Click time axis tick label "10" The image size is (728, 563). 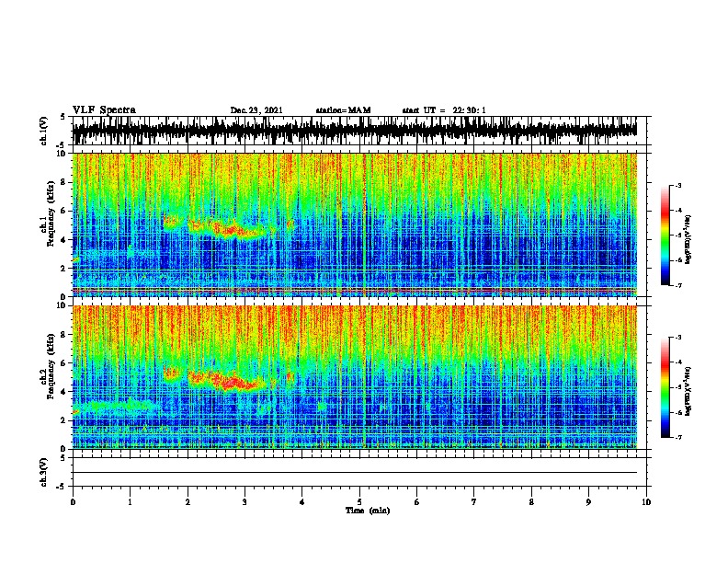[x=646, y=502]
